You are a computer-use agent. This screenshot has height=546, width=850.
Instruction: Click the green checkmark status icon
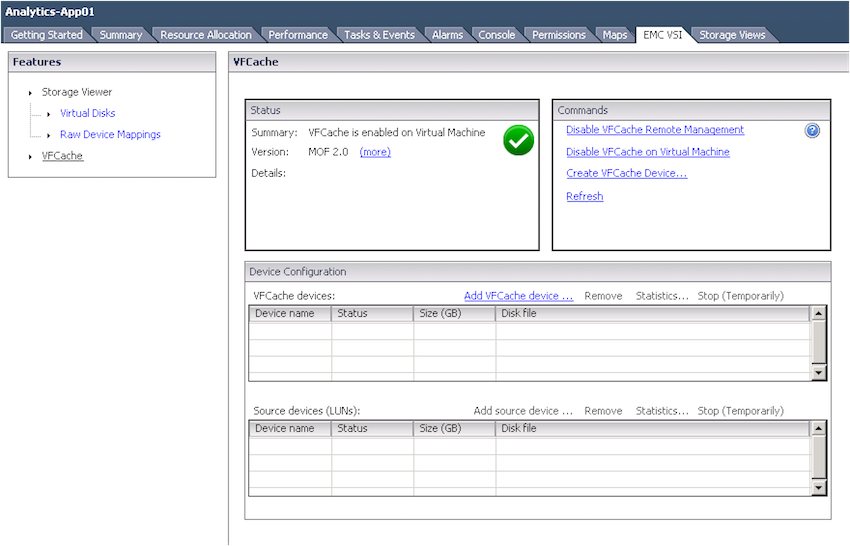pyautogui.click(x=518, y=140)
